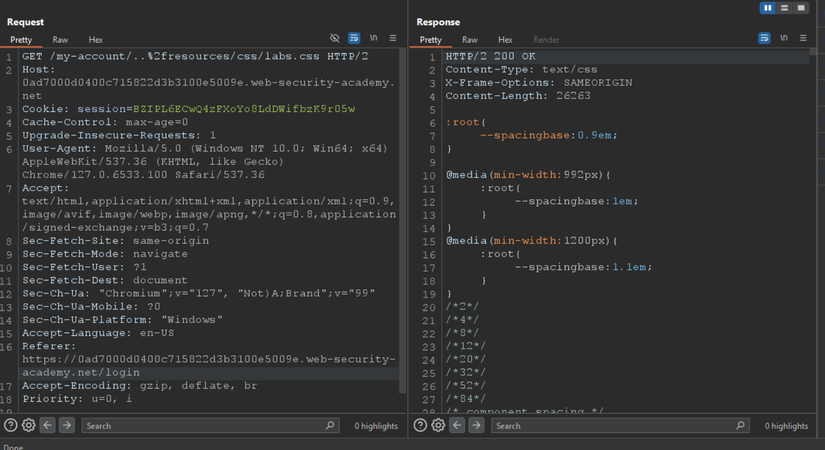Viewport: 825px width, 450px height.
Task: Click Accept-Language: en-US header
Action: point(98,333)
